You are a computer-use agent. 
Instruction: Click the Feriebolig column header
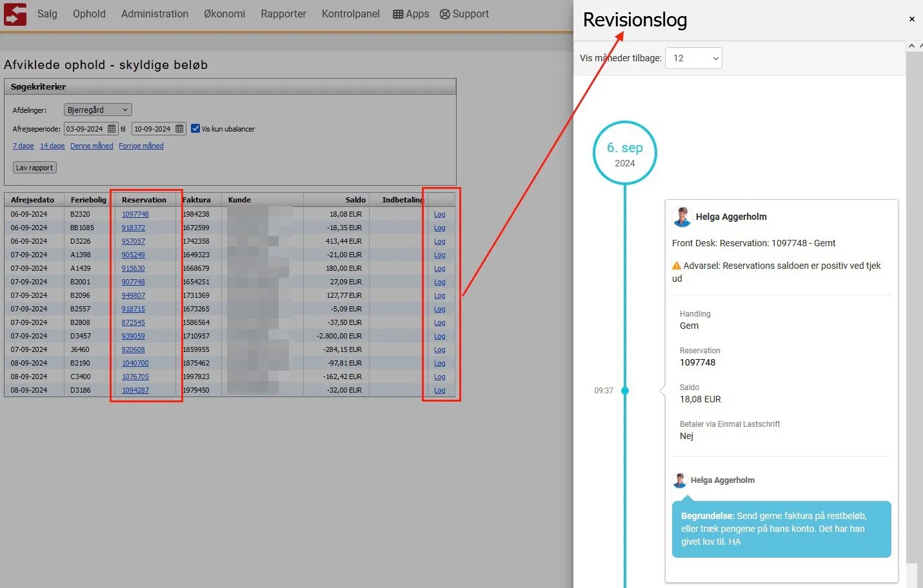click(88, 200)
